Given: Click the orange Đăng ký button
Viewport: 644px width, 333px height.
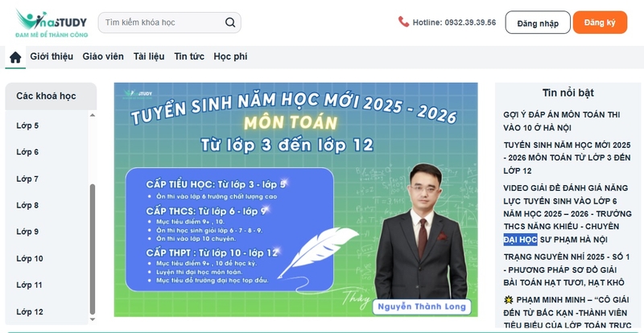Looking at the screenshot, I should pyautogui.click(x=600, y=23).
